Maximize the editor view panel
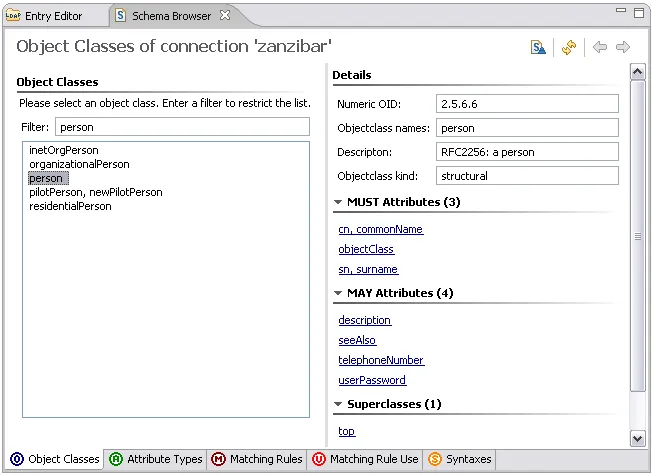This screenshot has width=653, height=475. tap(639, 12)
